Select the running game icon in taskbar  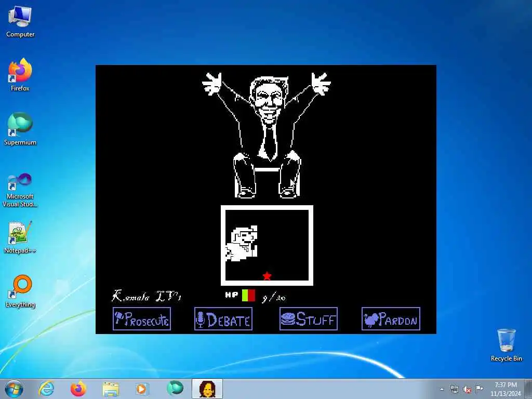207,389
